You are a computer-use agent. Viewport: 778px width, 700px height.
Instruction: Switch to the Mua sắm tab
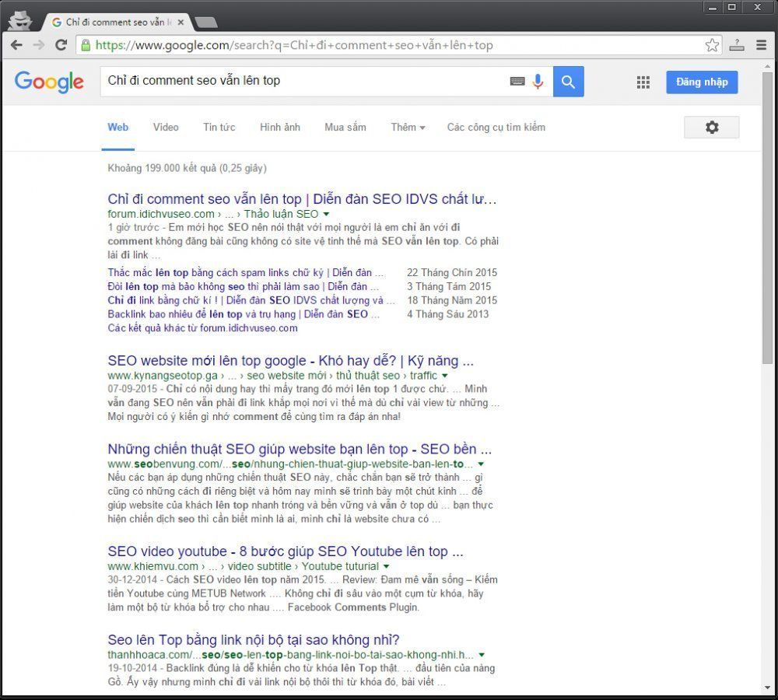pos(345,127)
